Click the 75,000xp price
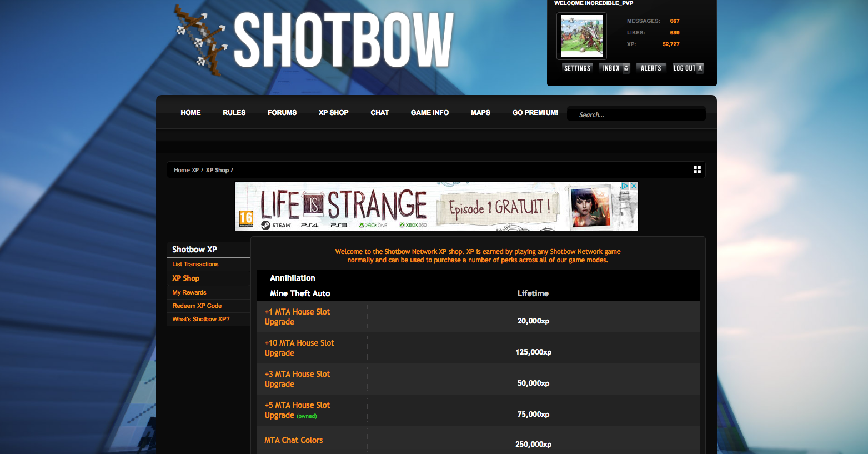 click(x=533, y=414)
